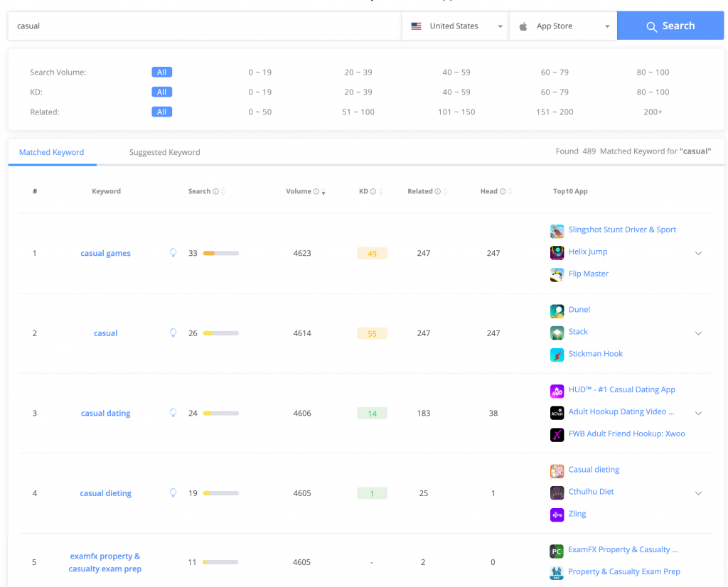The width and height of the screenshot is (728, 587).
Task: Click search score bar for casual keyword
Action: [220, 333]
